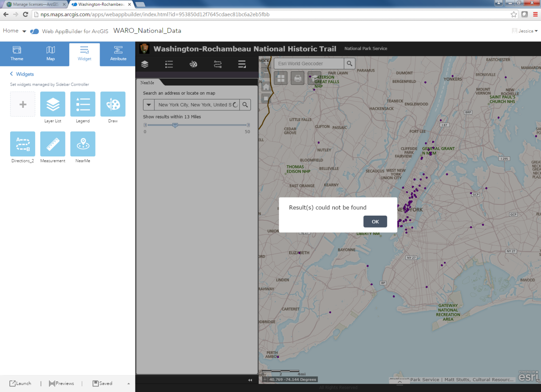
Task: Click 'Show results within 13 Miles' text
Action: (x=172, y=117)
